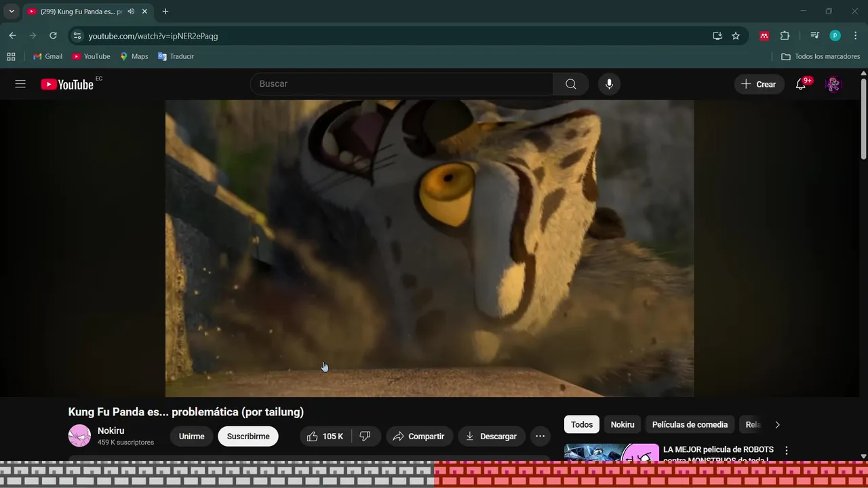Share the video via Compartir

coord(418,436)
